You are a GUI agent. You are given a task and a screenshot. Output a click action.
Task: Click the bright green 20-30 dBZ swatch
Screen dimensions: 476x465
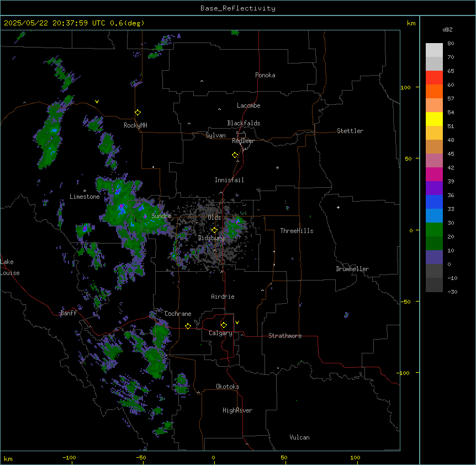(434, 230)
